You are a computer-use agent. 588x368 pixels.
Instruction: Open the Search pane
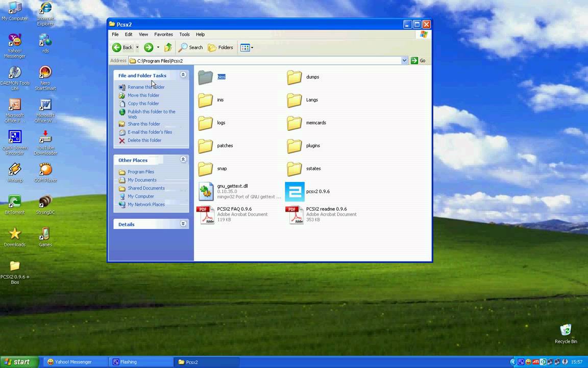tap(190, 48)
